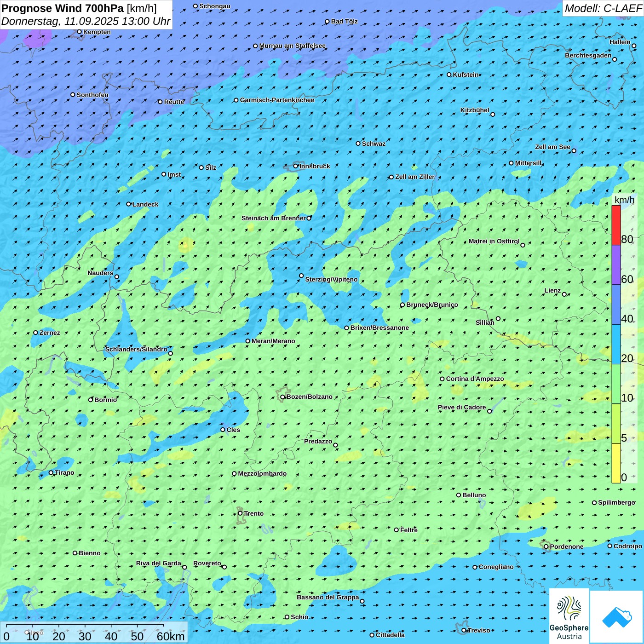
Task: Click the red segment of wind legend
Action: (616, 225)
